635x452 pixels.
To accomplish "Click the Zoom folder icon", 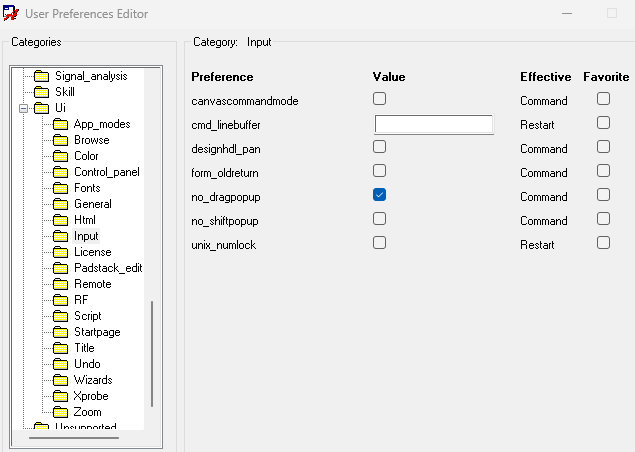I will coord(60,412).
